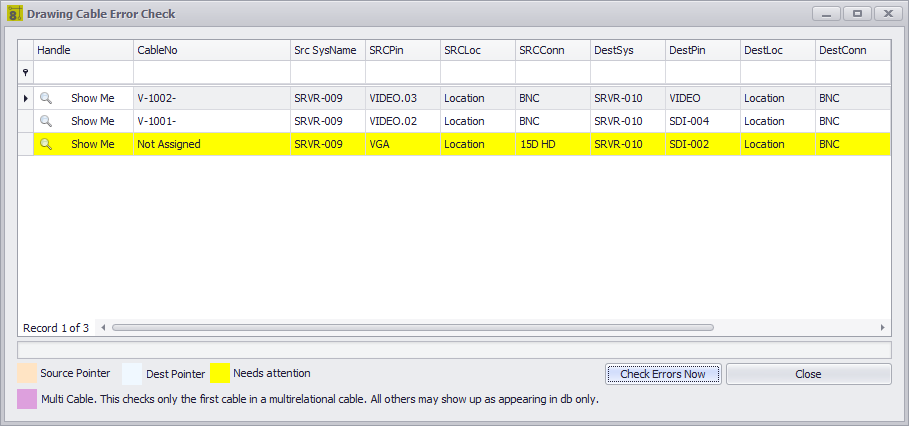Click the Close button
The image size is (909, 426).
[x=808, y=374]
